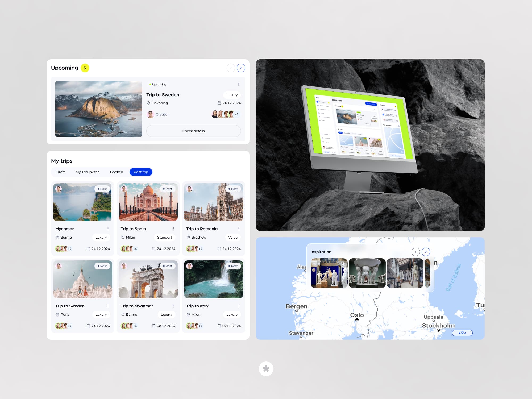The width and height of the screenshot is (532, 399).
Task: Deselect the Past trip filter chip
Action: click(141, 172)
